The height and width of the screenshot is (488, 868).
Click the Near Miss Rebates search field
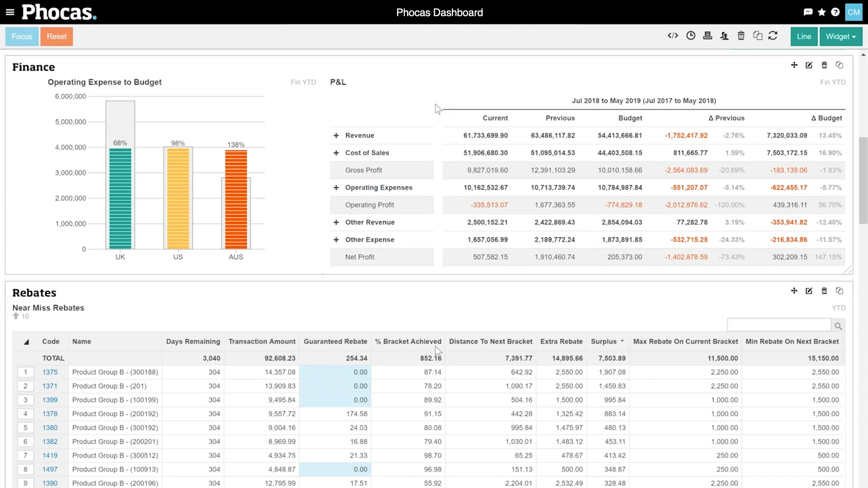pyautogui.click(x=778, y=325)
